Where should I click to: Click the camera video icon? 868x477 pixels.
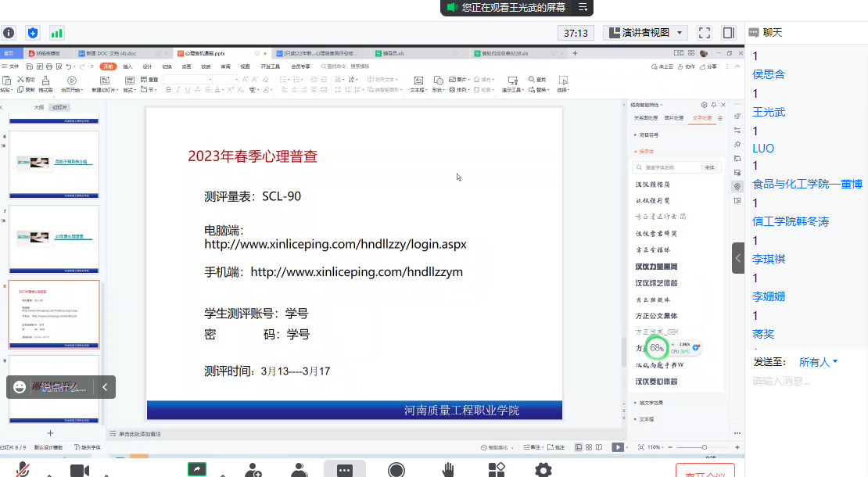tap(80, 470)
